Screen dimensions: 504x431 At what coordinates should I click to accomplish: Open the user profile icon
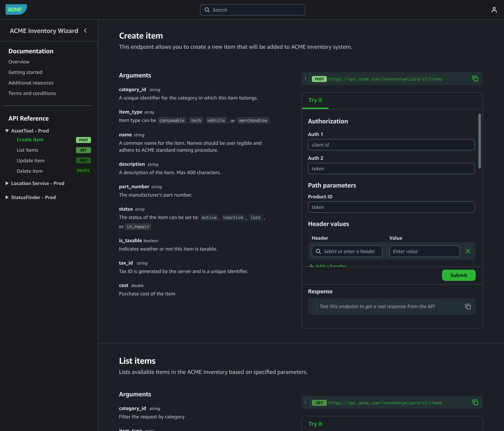click(494, 10)
